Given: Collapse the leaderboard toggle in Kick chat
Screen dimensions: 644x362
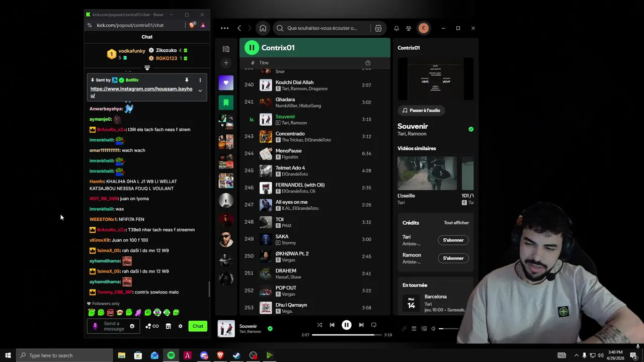Looking at the screenshot, I should point(147,68).
